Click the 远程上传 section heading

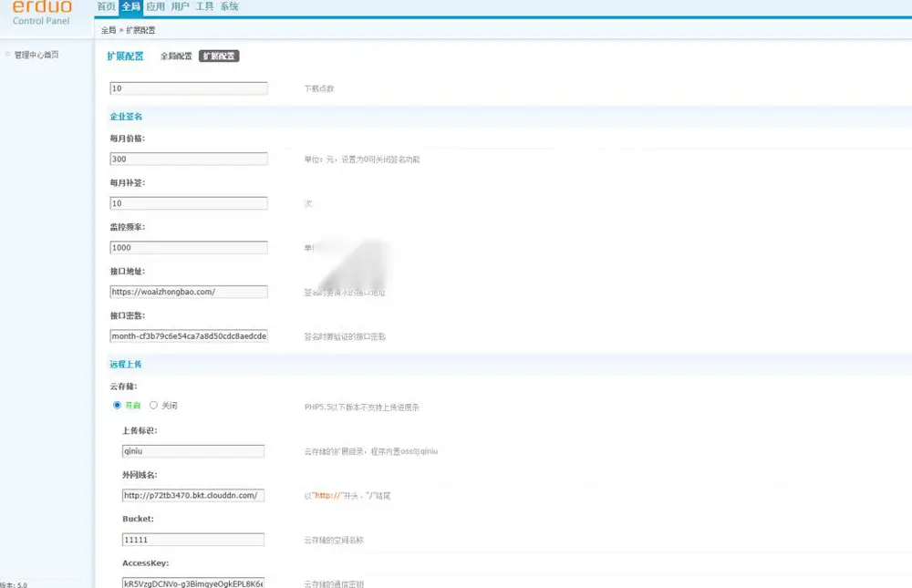point(126,364)
